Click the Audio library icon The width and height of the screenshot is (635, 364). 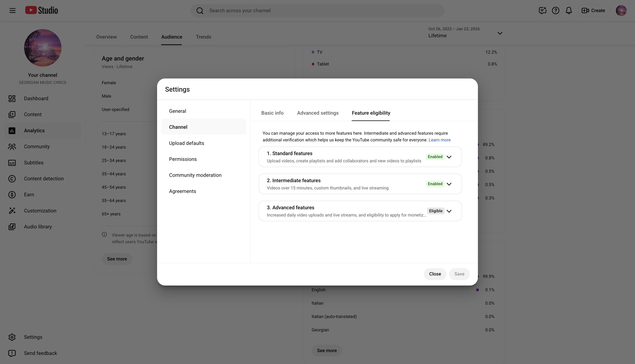(x=12, y=227)
